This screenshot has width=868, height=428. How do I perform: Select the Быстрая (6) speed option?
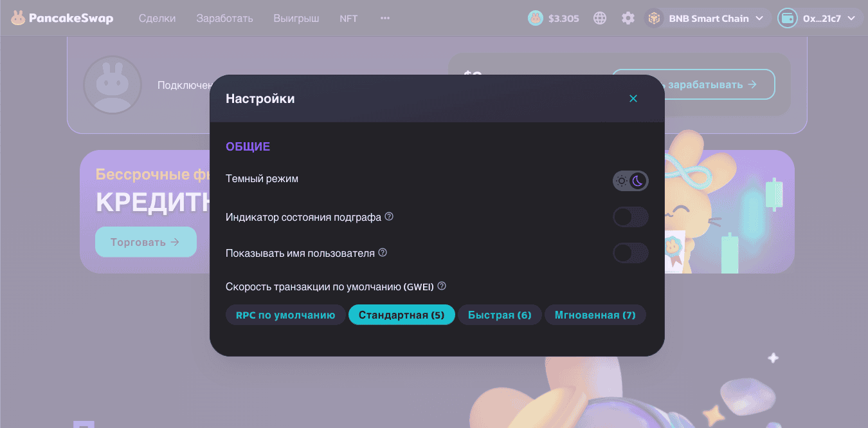[500, 315]
